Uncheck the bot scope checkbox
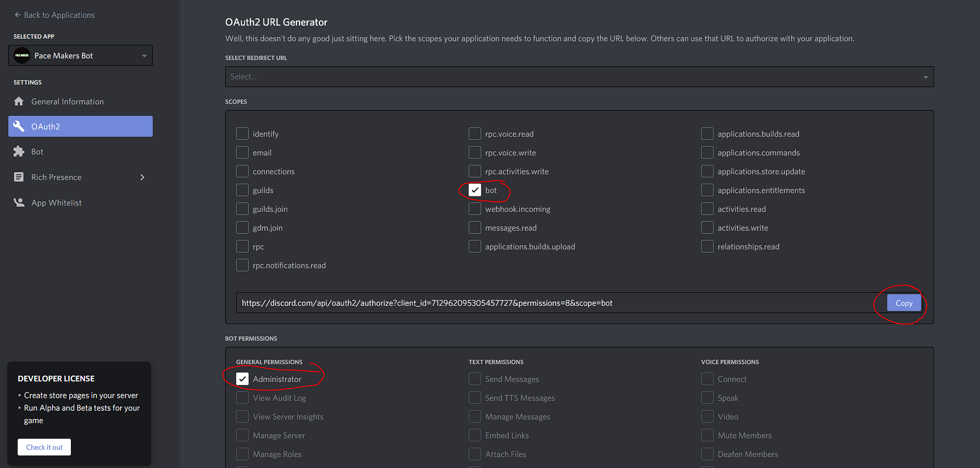Viewport: 980px width, 468px height. tap(475, 190)
